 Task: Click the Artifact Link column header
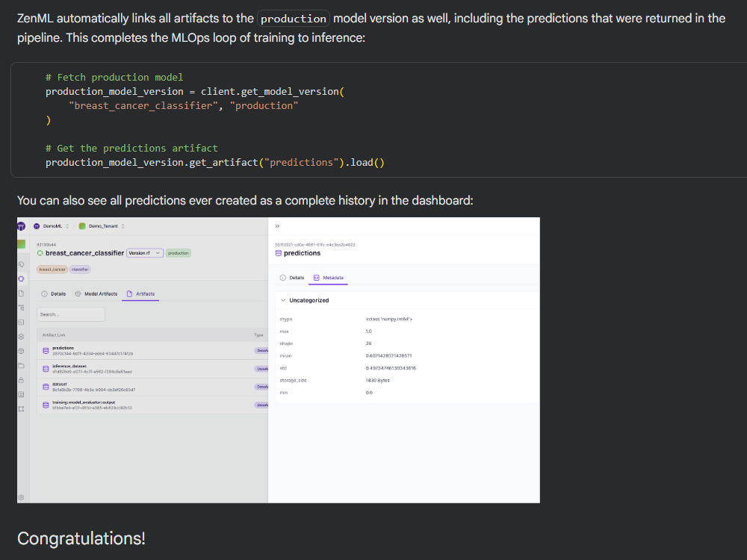click(53, 335)
